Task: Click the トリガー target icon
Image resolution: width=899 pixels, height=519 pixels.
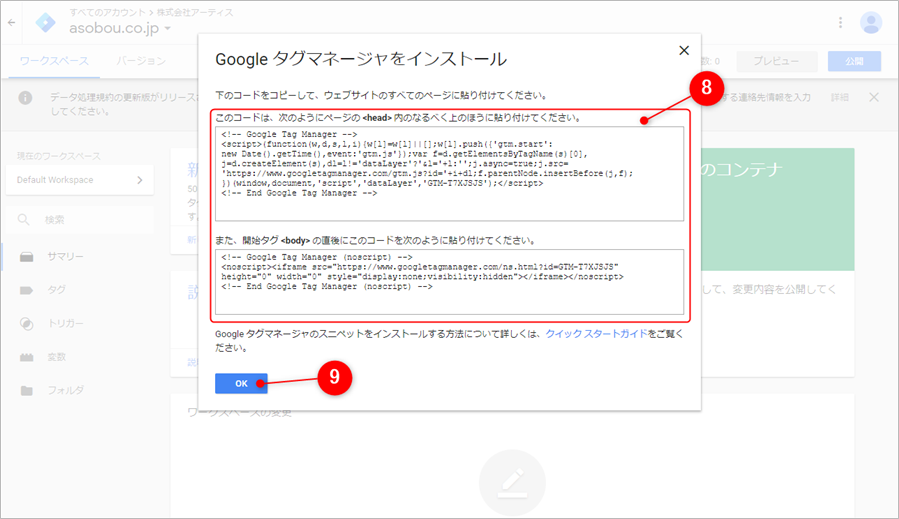Action: click(26, 323)
